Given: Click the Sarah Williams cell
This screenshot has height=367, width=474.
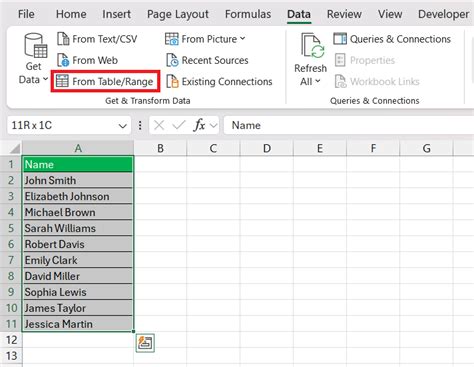Looking at the screenshot, I should tap(78, 228).
